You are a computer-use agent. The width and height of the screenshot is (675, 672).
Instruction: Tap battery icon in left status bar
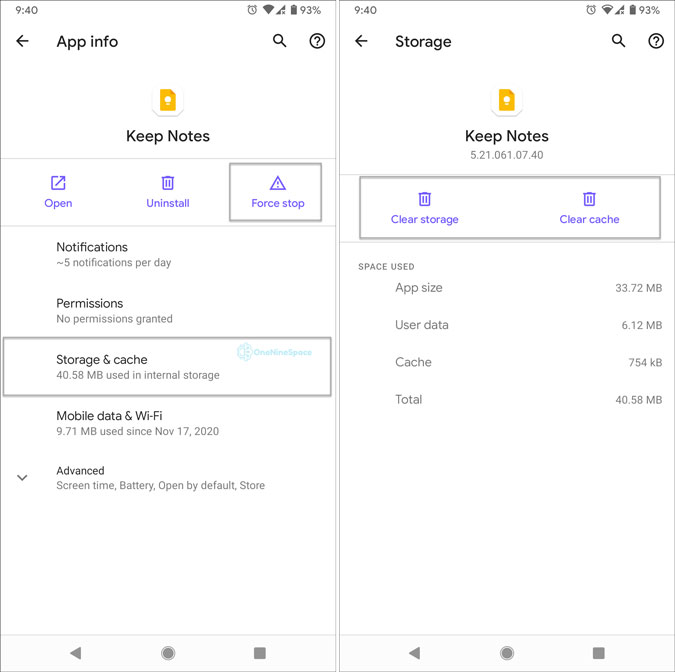pyautogui.click(x=294, y=10)
